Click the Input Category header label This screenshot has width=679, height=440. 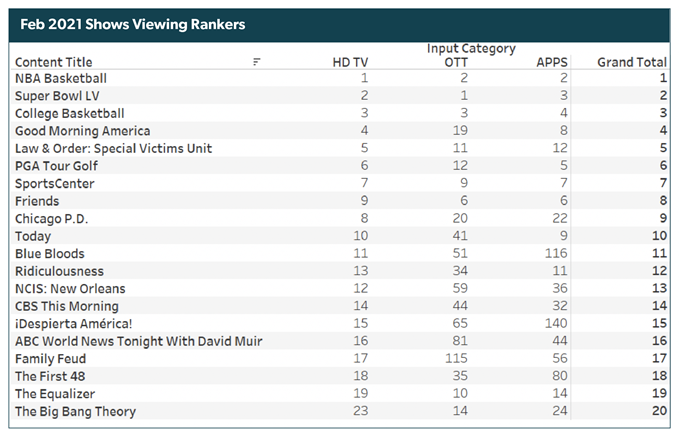(471, 48)
